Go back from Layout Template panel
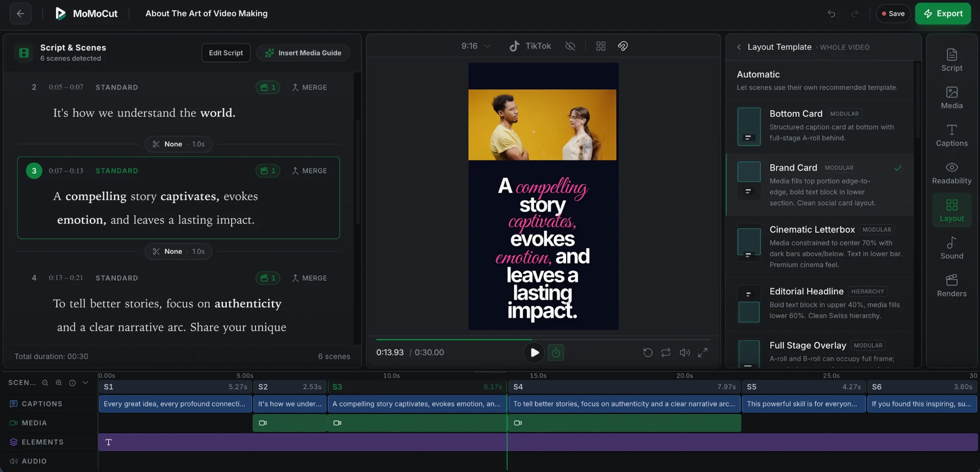 coord(739,47)
